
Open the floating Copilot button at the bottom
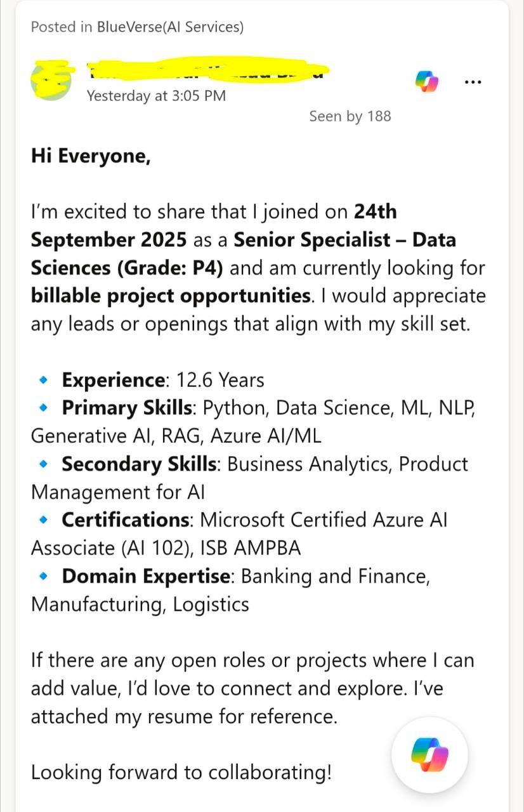coord(429,755)
